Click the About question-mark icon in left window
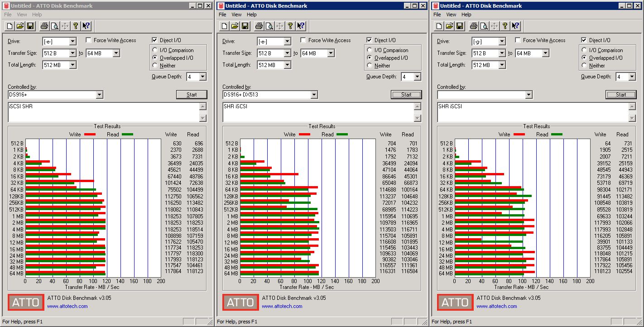644x327 pixels. pos(76,26)
